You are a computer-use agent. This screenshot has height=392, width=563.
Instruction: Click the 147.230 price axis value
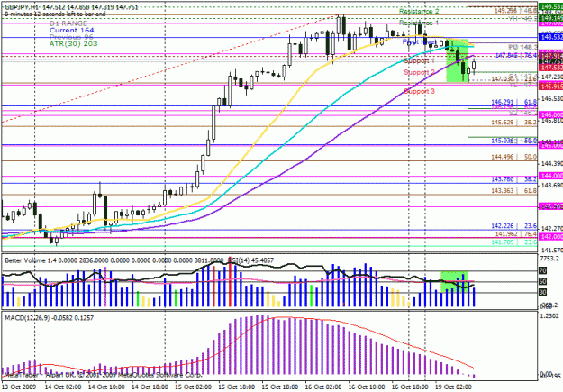point(551,77)
